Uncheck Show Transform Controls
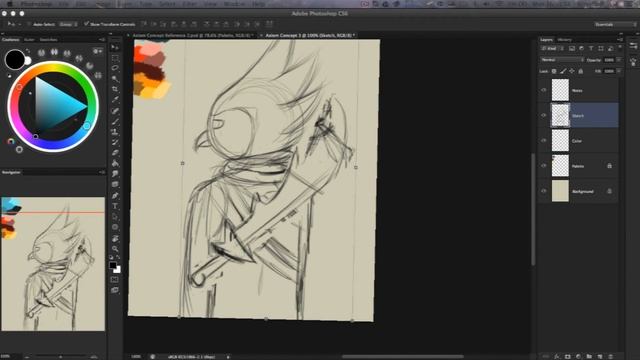 point(86,24)
